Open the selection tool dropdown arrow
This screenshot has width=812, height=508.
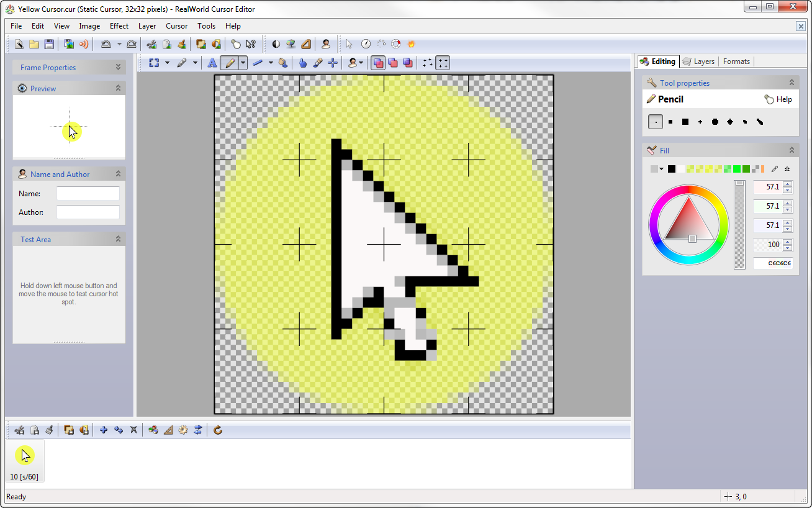(x=167, y=63)
